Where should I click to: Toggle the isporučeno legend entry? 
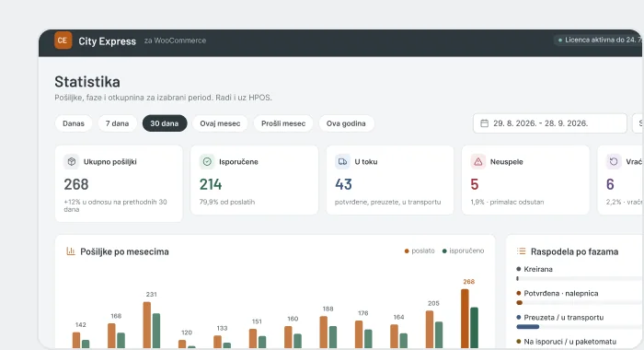click(463, 251)
